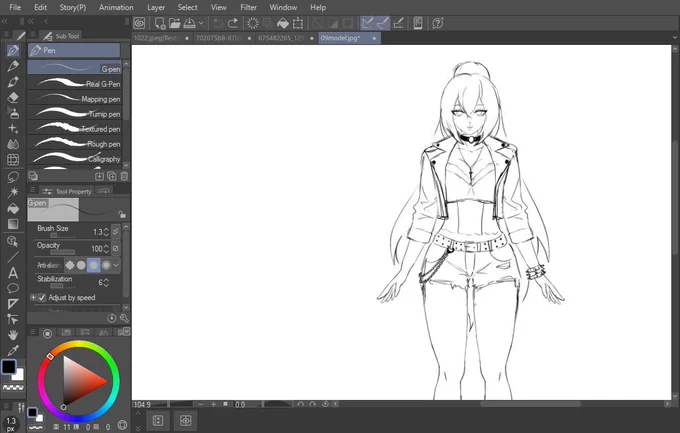
Task: Select anti-aliasing Middle option
Action: tap(94, 265)
